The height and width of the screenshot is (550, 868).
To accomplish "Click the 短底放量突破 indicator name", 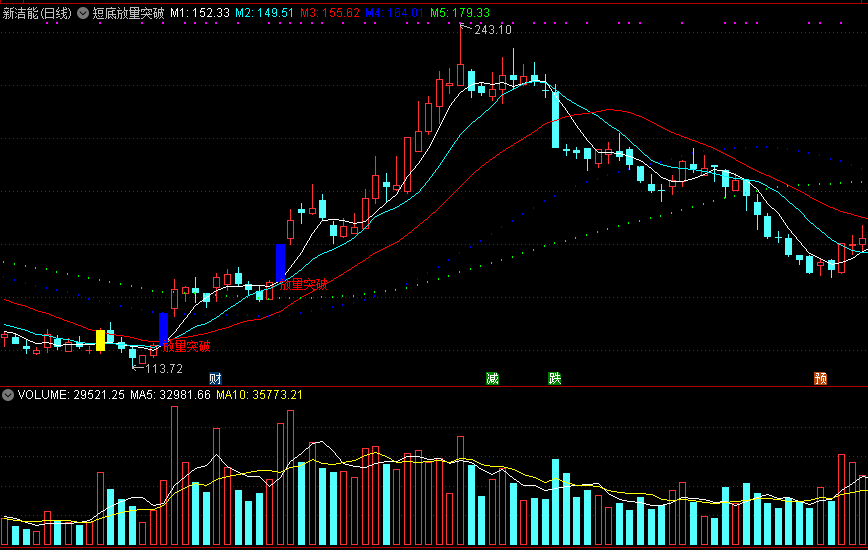I will point(128,13).
